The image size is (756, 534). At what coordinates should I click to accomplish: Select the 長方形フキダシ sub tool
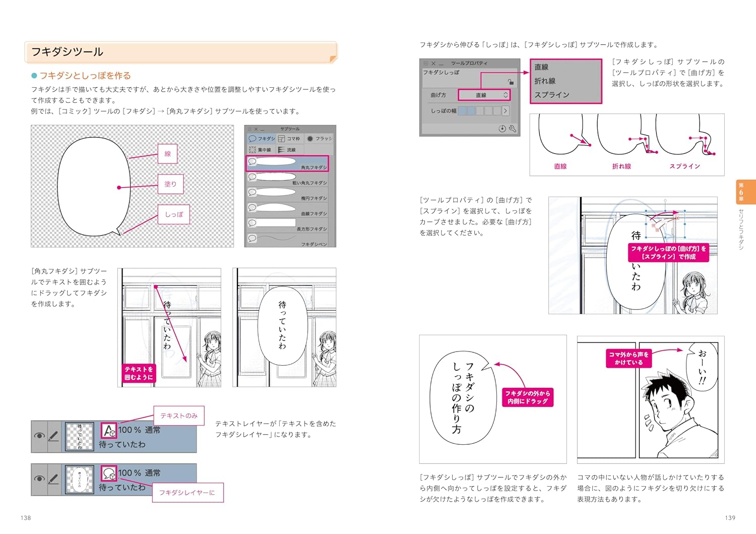pos(287,224)
